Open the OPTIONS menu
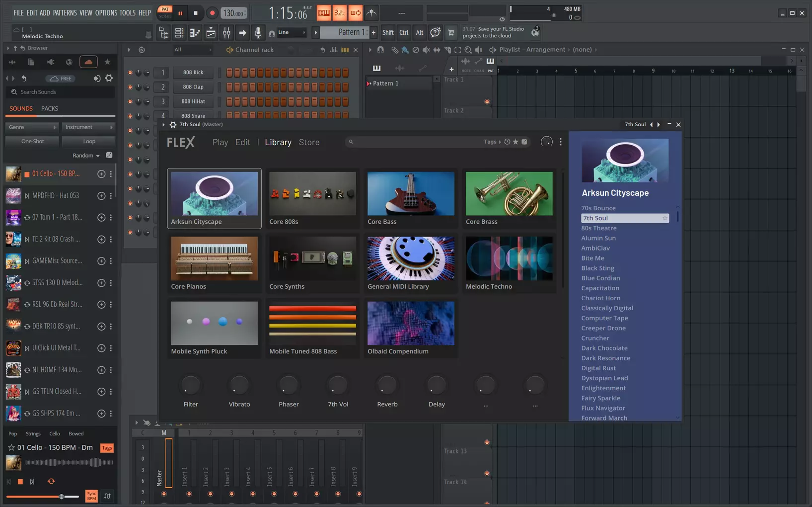Viewport: 812px width, 507px height. click(x=106, y=13)
